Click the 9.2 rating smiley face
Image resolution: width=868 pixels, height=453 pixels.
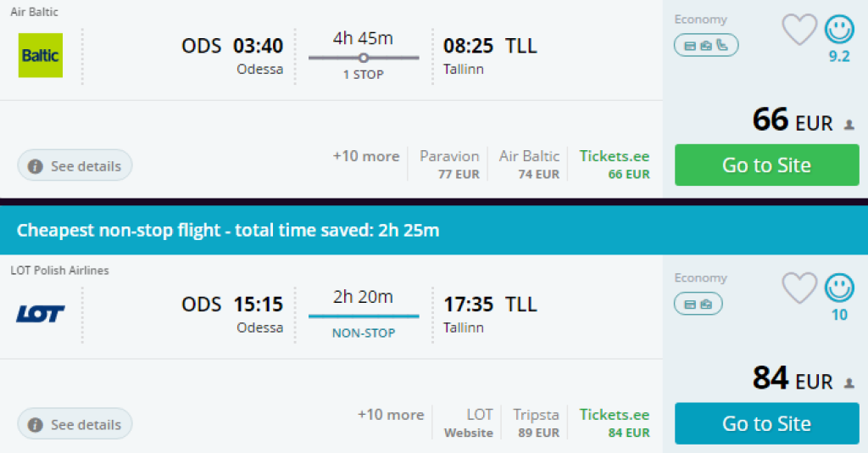(x=839, y=30)
